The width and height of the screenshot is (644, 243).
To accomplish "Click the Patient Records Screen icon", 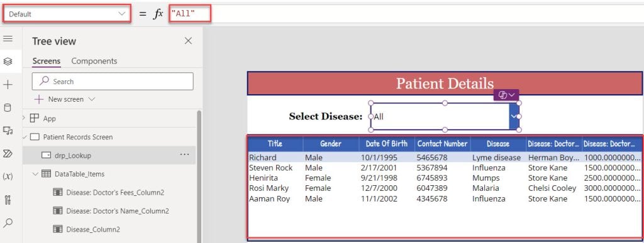I will tap(35, 137).
